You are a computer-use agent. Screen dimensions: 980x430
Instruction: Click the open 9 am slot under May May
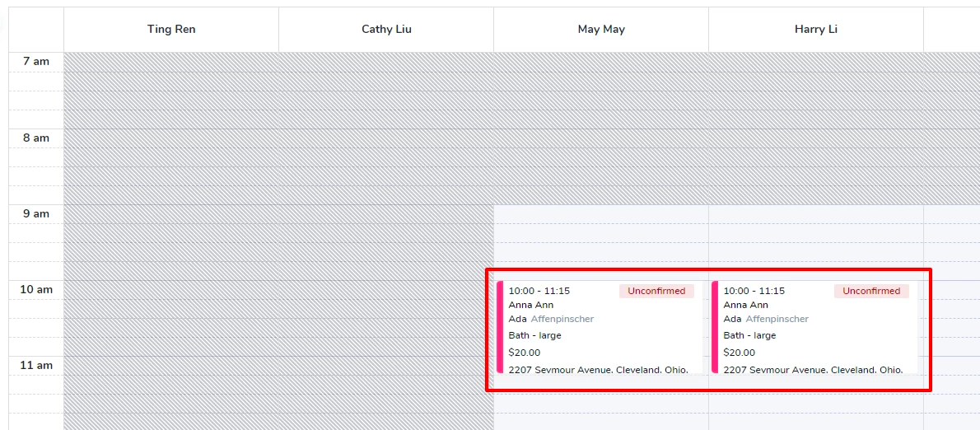tap(601, 214)
